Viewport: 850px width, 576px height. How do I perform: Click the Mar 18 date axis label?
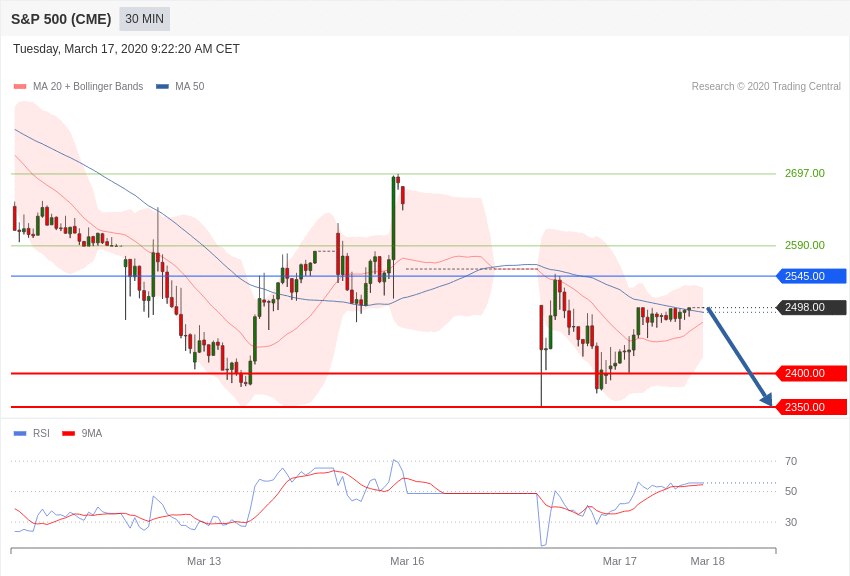707,561
